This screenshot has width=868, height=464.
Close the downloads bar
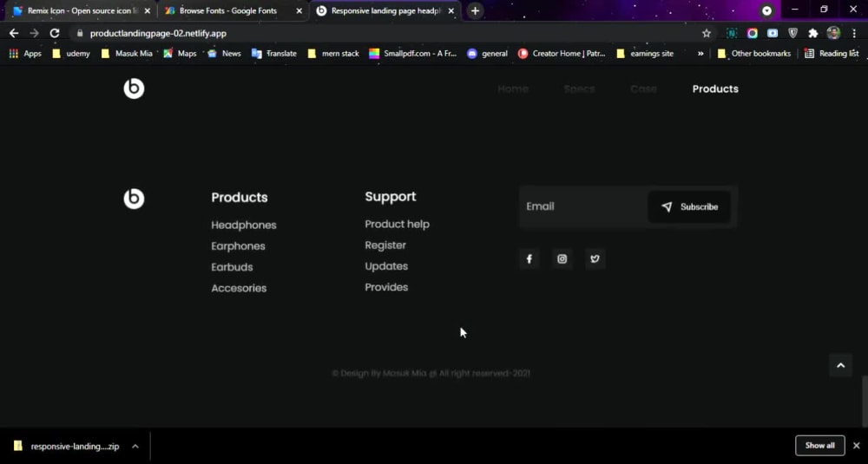coord(857,445)
